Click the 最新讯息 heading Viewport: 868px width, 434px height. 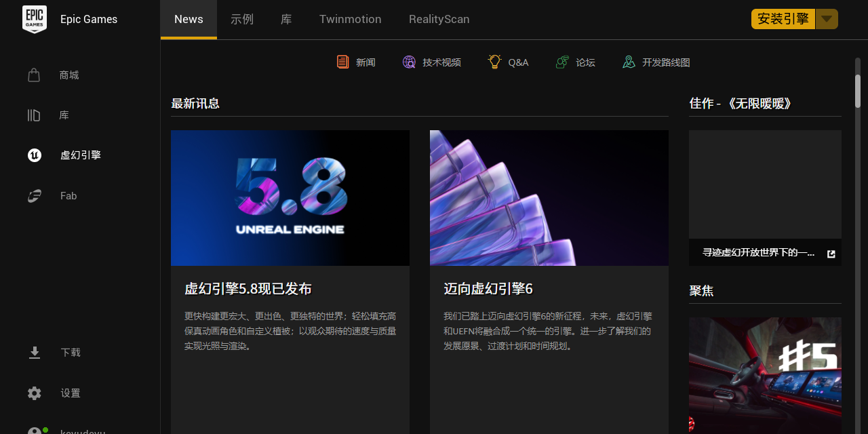195,104
